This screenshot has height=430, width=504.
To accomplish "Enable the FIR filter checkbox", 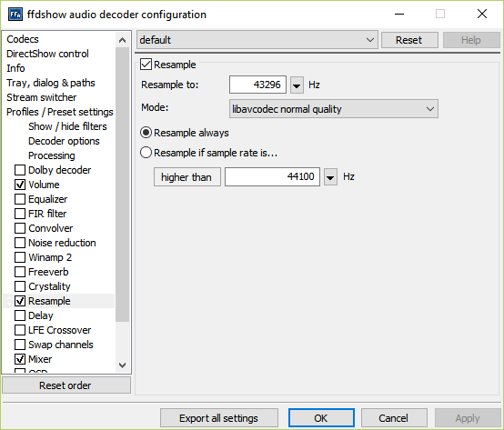I will (20, 214).
